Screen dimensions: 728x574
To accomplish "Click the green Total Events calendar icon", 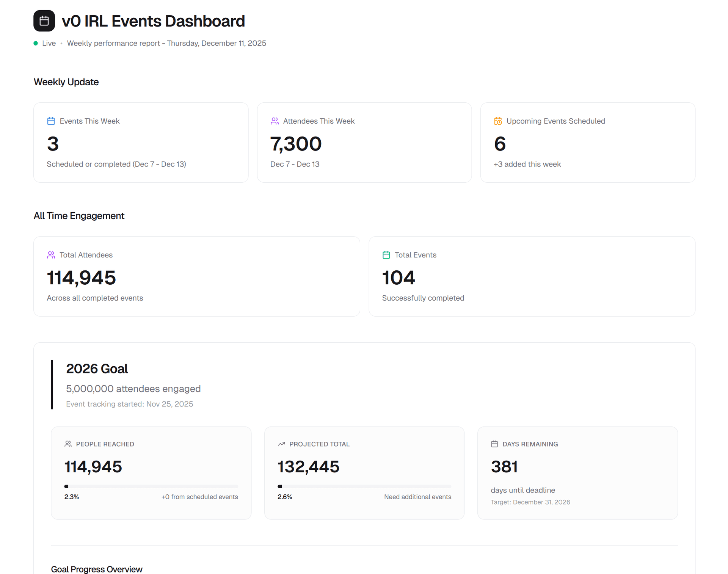I will pyautogui.click(x=386, y=255).
